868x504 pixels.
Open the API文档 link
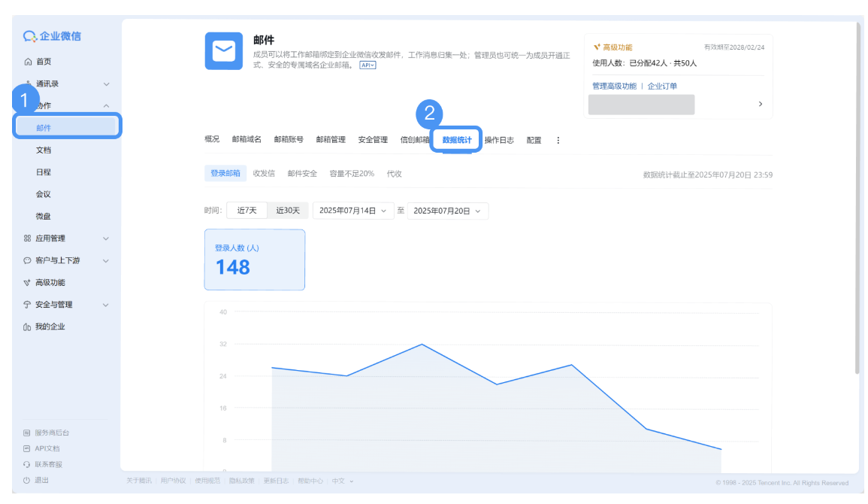[47, 448]
